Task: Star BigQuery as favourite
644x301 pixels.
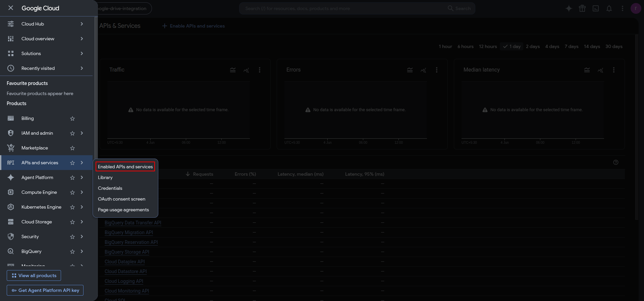Action: pos(72,252)
